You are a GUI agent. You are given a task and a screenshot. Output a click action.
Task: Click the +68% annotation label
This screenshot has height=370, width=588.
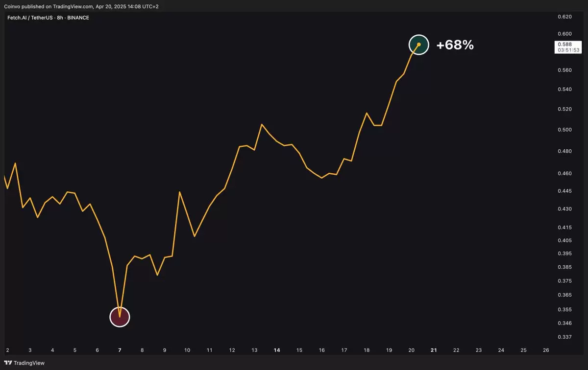[x=455, y=45]
